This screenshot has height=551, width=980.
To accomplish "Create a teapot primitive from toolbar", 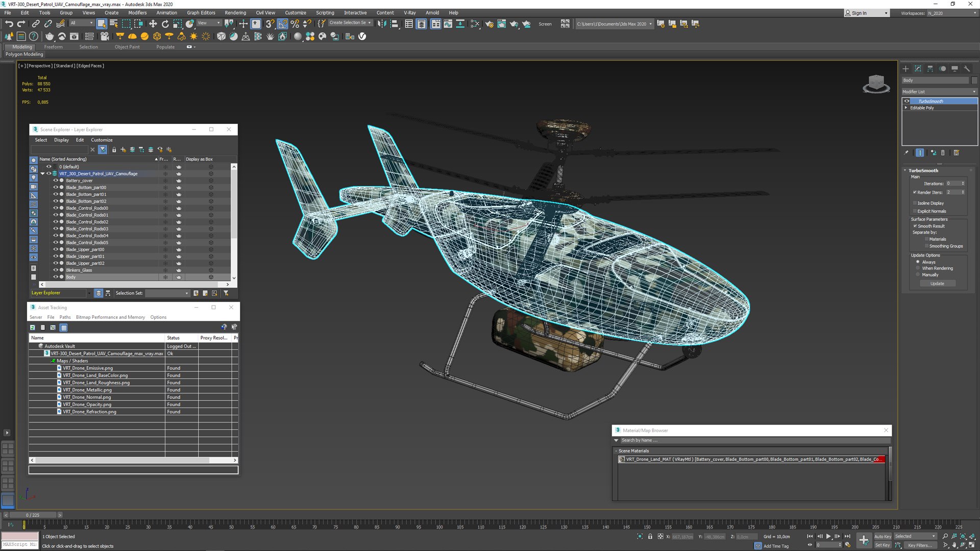I will tap(50, 36).
